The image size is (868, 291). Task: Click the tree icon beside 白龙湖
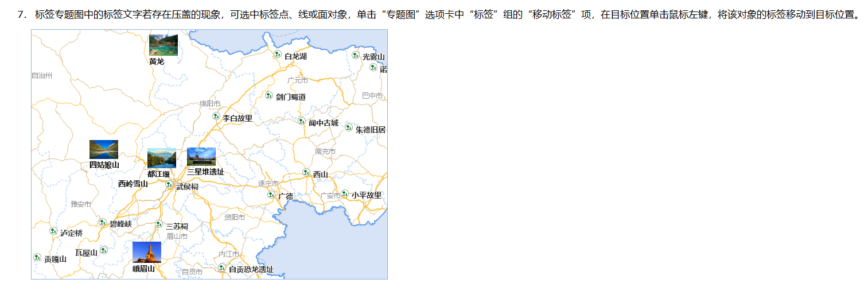click(277, 55)
